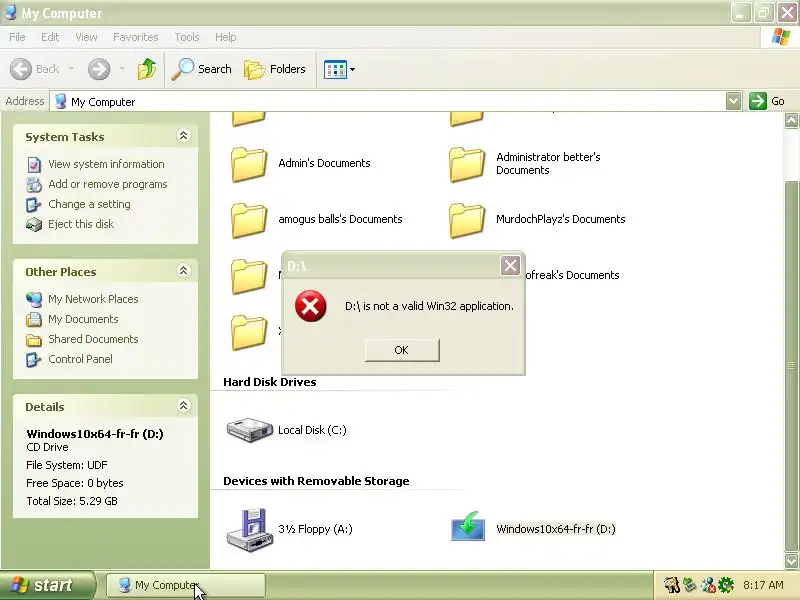The height and width of the screenshot is (600, 800).
Task: Open the Favorites menu
Action: click(135, 37)
